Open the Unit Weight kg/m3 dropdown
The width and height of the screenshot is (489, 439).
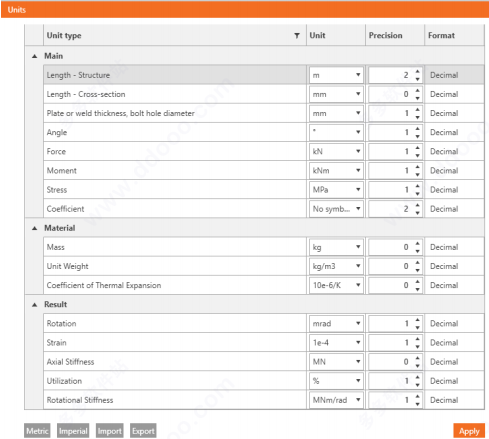[336, 266]
